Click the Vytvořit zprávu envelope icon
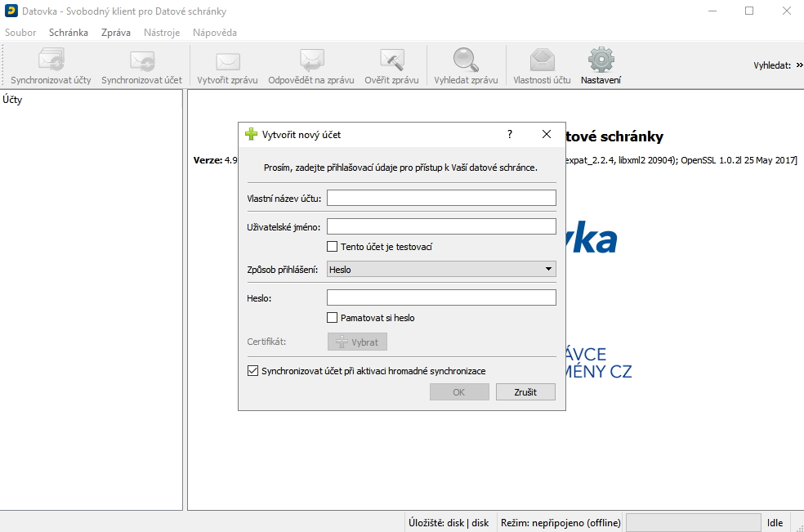The width and height of the screenshot is (804, 532). click(227, 61)
